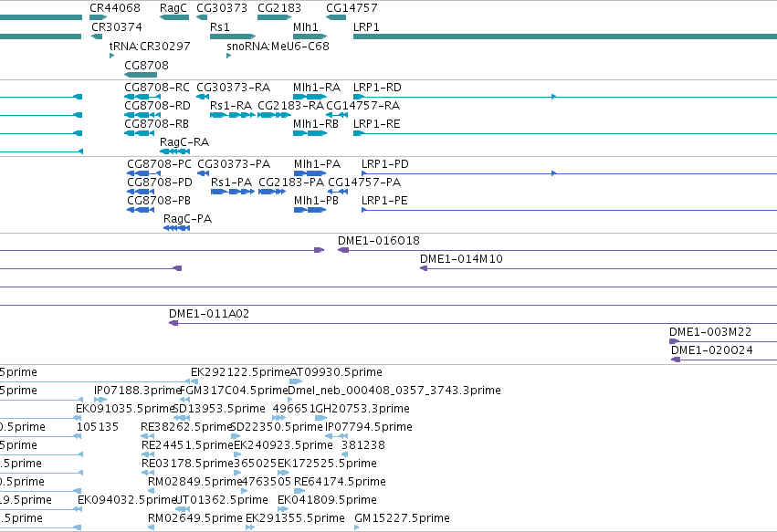
Task: Select the 105135 feature label
Action: pos(98,427)
